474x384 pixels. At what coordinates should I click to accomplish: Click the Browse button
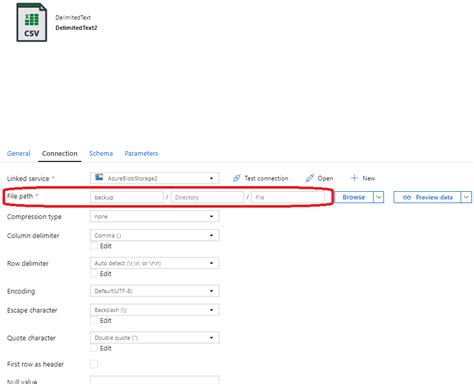coord(354,197)
